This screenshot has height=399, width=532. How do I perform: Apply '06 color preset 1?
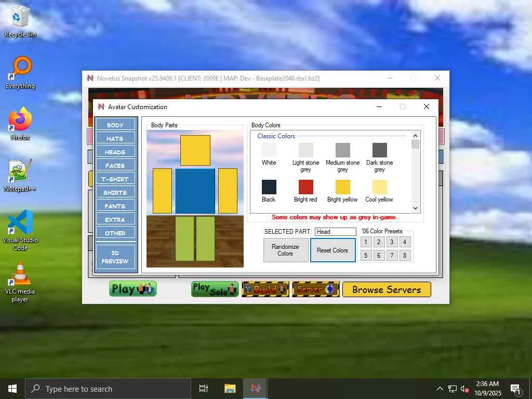(365, 242)
